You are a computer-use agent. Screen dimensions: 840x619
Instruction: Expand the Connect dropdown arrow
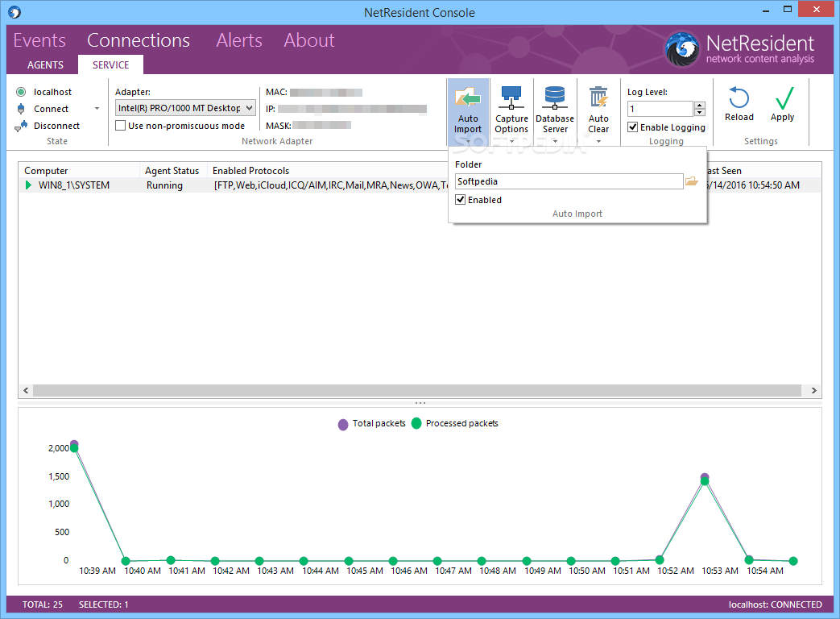coord(97,109)
